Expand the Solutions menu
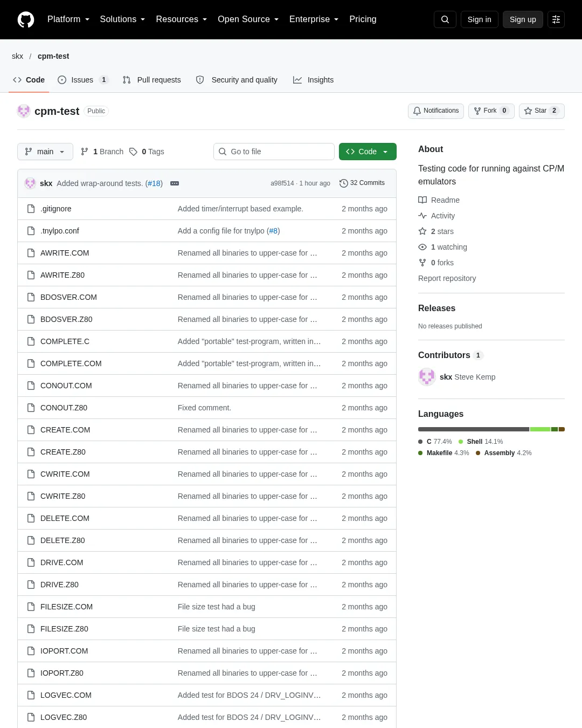This screenshot has width=582, height=728. pos(122,19)
